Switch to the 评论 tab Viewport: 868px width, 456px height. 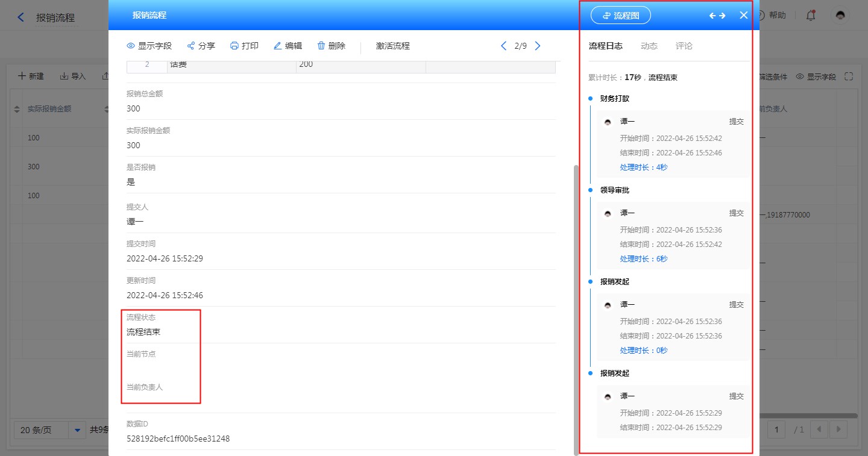[684, 46]
